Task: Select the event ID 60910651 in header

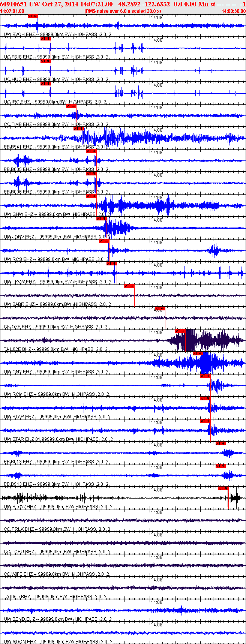Action: (x=13, y=4)
